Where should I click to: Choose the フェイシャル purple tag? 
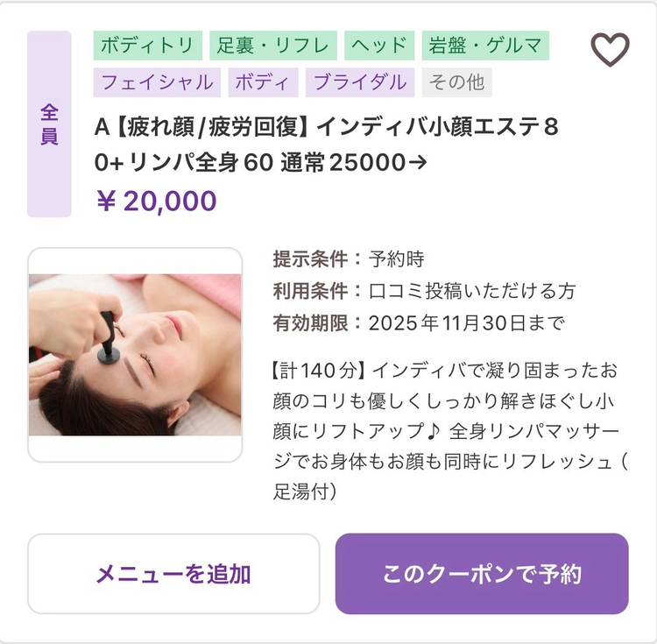coord(157,82)
